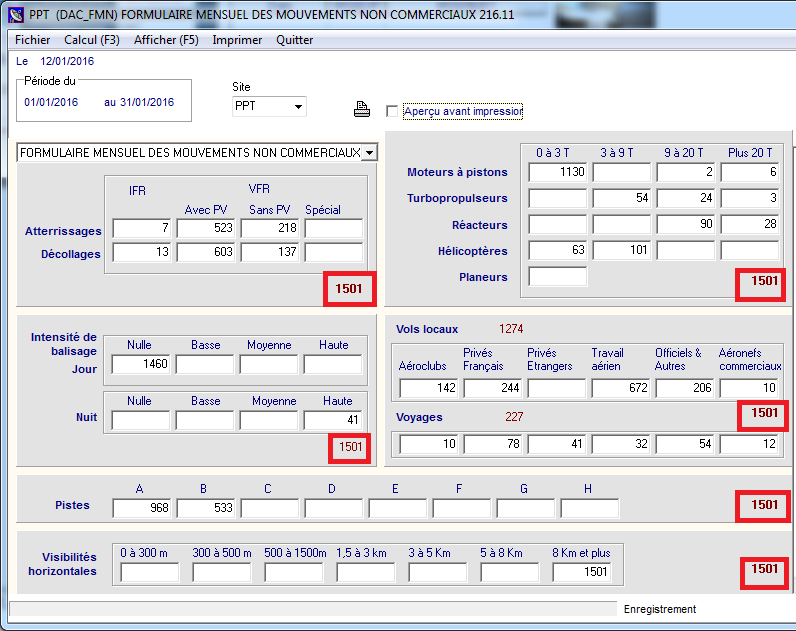Expand the Formulaire Mensuel form selector
Image resolution: width=796 pixels, height=631 pixels.
370,152
